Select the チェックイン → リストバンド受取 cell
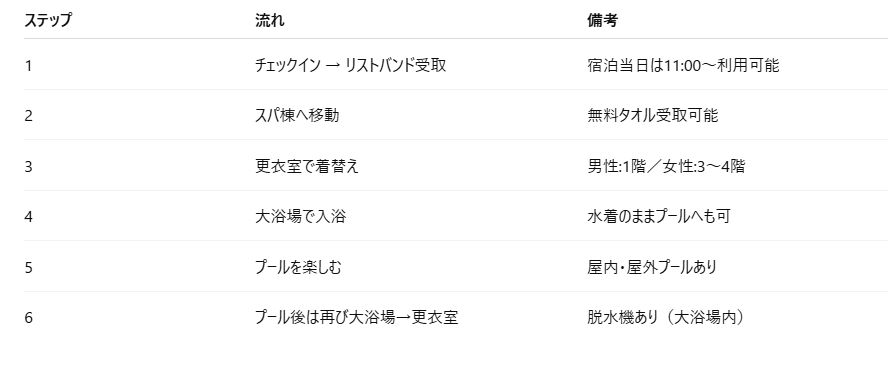The height and width of the screenshot is (375, 891). (x=351, y=65)
